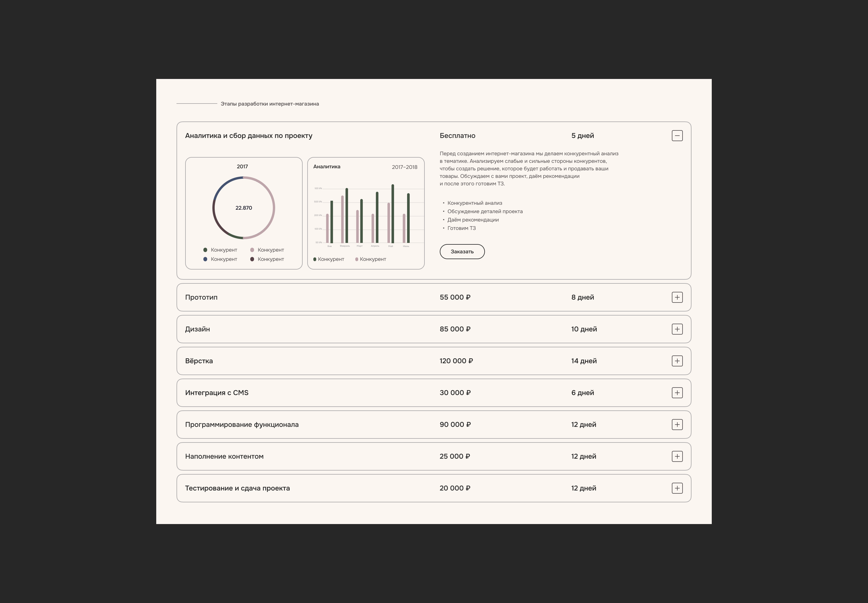Screen dimensions: 868x603
Task: Click the Заказать button
Action: coord(462,252)
